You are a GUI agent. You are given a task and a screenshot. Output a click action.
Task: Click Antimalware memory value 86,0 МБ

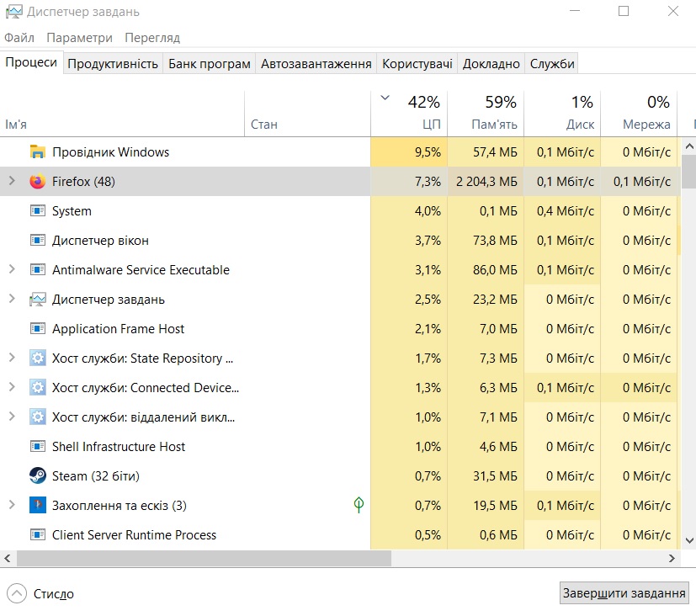coord(495,270)
